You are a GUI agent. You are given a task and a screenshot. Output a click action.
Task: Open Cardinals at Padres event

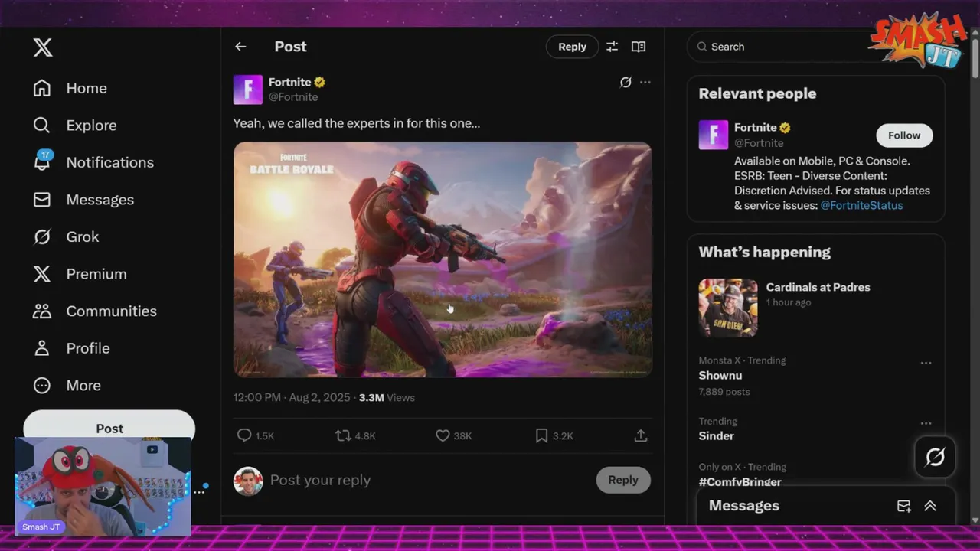[x=818, y=287]
